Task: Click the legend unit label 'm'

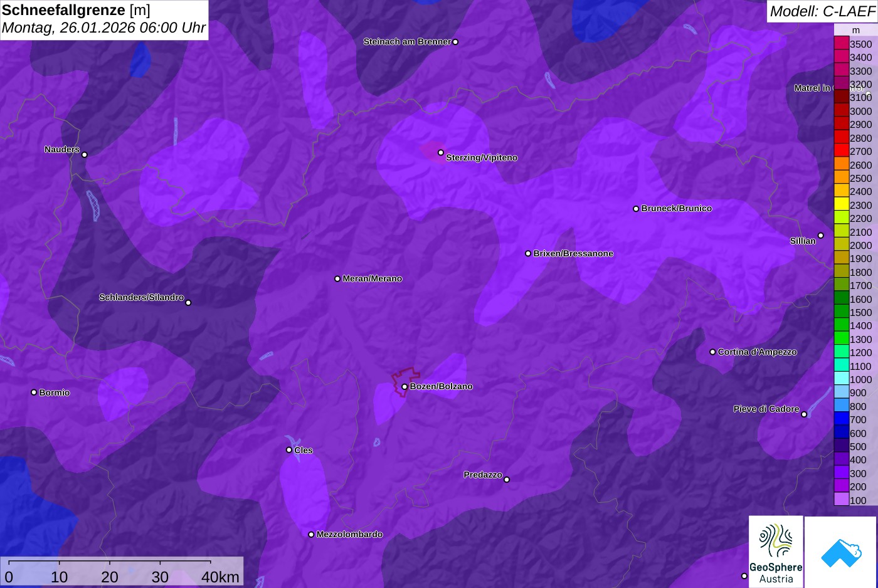Action: point(855,30)
